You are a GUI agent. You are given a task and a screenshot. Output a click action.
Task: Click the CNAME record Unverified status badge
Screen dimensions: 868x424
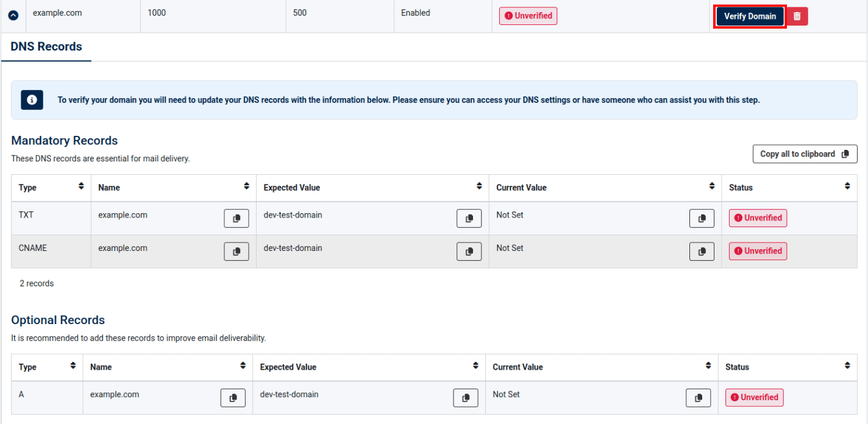tap(758, 251)
